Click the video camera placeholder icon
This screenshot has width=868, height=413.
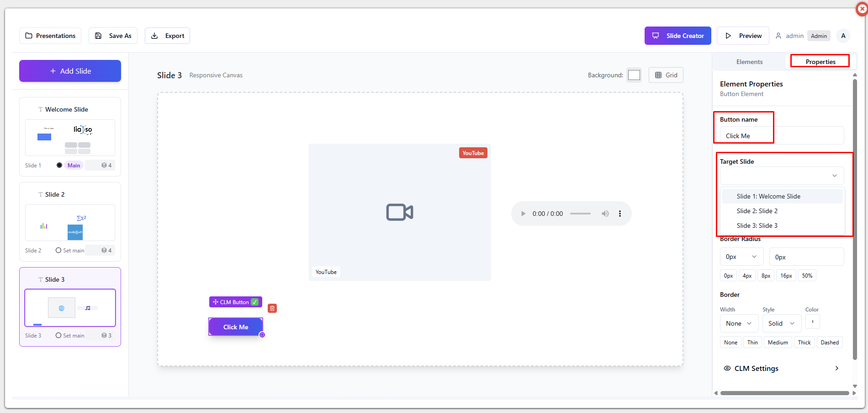coord(399,212)
